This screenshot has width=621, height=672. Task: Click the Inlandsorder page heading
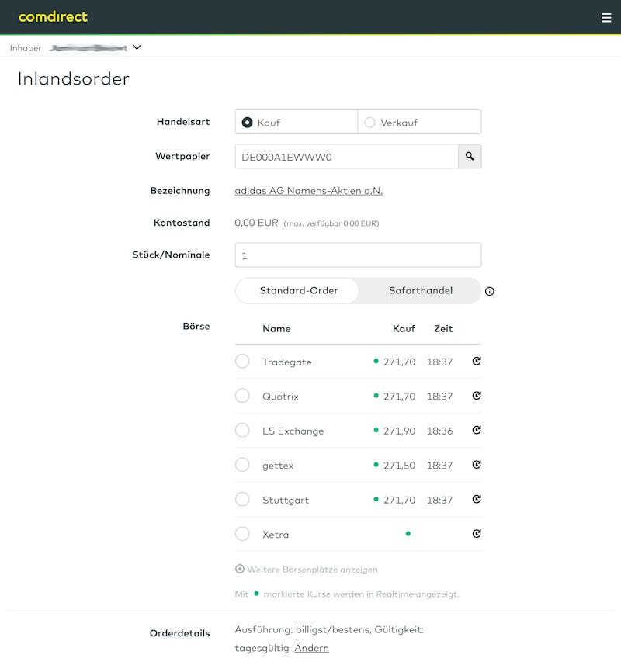coord(73,79)
